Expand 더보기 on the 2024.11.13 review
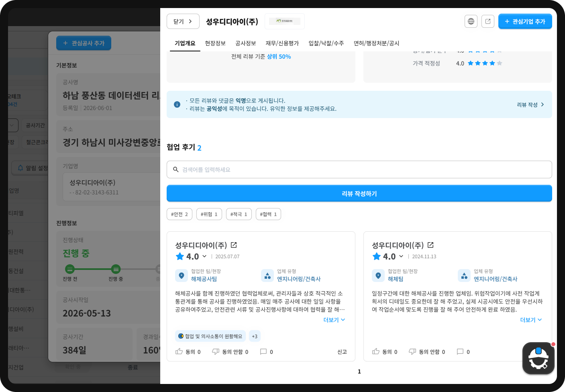 [531, 320]
